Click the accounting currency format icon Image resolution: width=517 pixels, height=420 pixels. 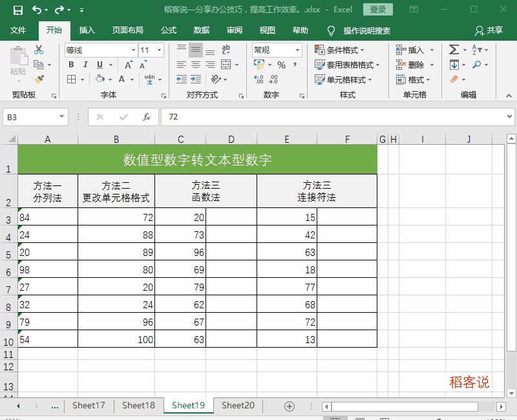259,65
